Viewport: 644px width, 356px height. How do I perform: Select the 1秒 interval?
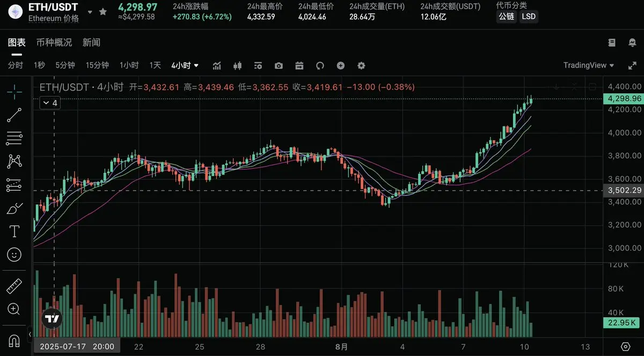pyautogui.click(x=39, y=66)
